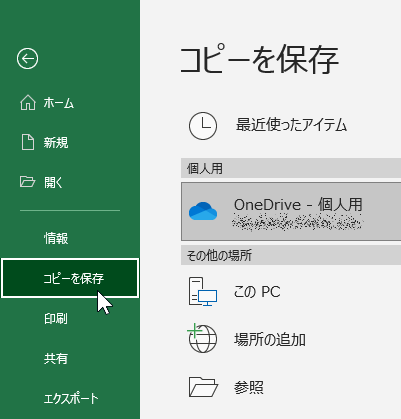Choose the OneDrive - 個人用 text

(x=298, y=204)
